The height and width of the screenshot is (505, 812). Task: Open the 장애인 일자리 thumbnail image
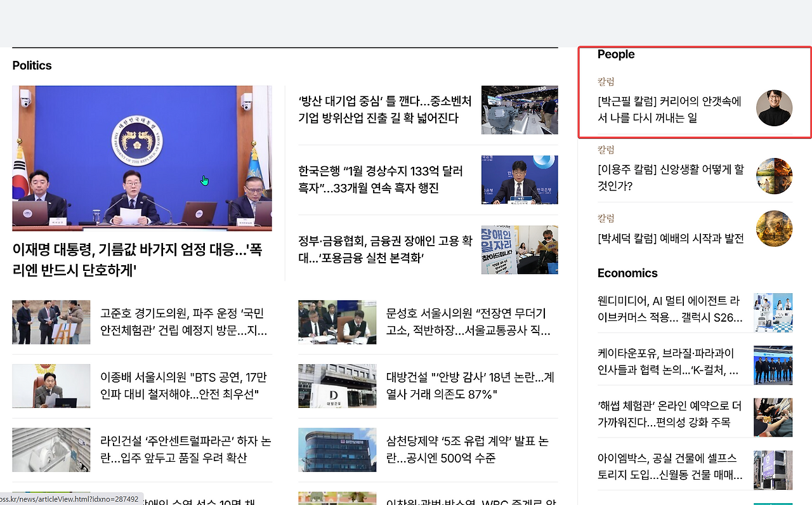(520, 250)
